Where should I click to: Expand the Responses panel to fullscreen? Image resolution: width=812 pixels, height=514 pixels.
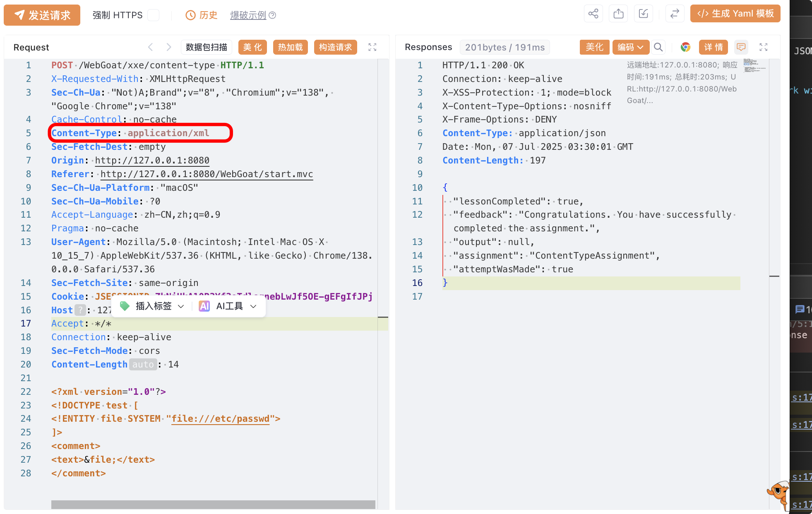(x=764, y=47)
